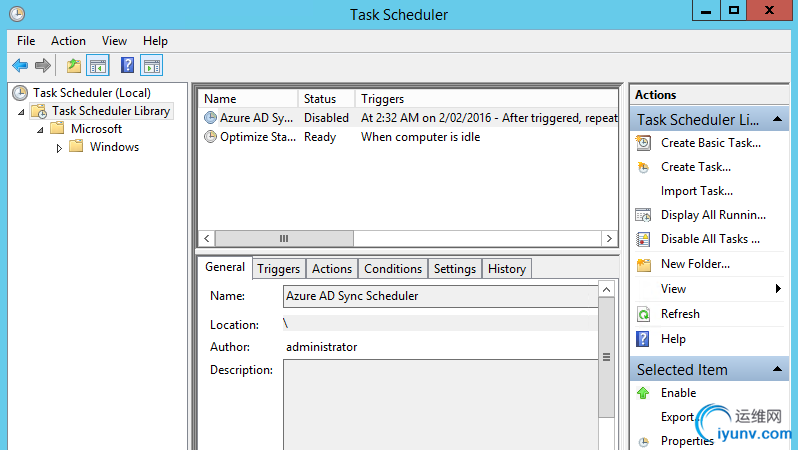The height and width of the screenshot is (450, 798).
Task: Click the Create Basic Task icon
Action: pyautogui.click(x=643, y=143)
